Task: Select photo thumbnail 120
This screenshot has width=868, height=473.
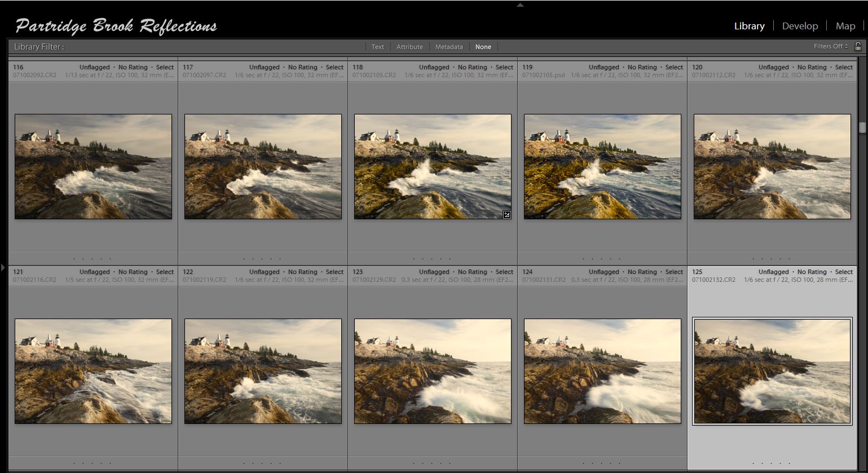Action: click(772, 167)
